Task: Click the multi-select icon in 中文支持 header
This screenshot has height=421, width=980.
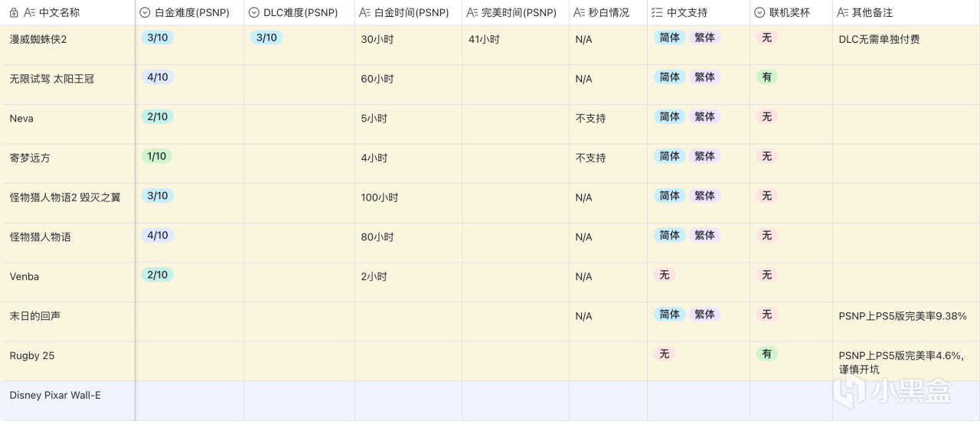Action: [658, 13]
